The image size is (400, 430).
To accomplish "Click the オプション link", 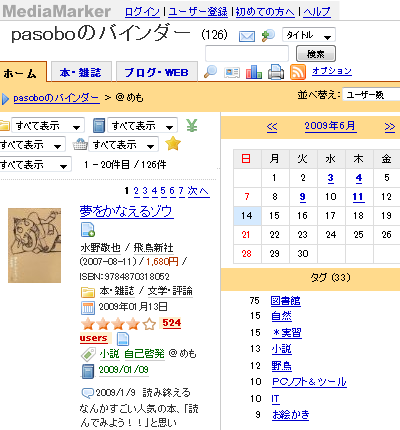I will (332, 71).
